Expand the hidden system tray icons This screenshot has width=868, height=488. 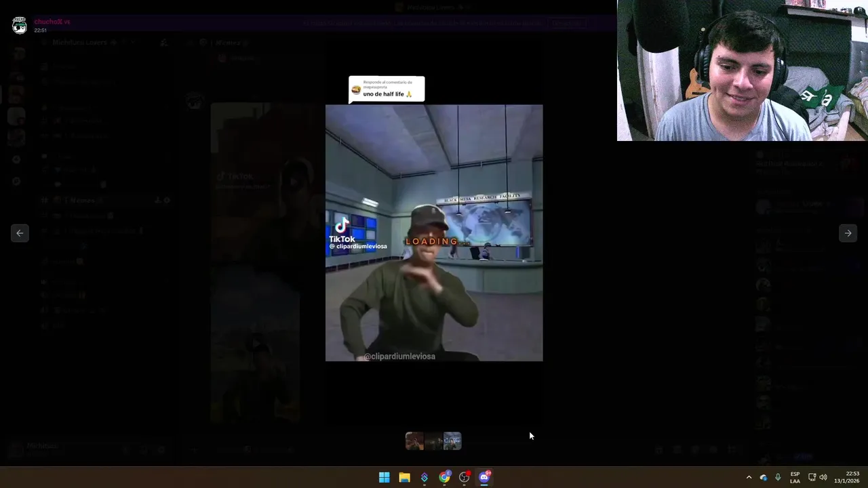click(x=749, y=477)
